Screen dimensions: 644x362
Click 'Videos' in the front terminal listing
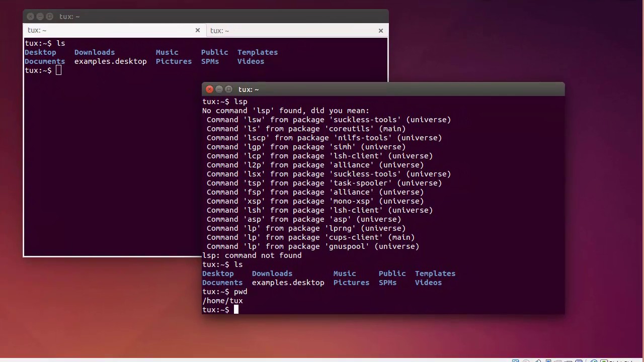coord(428,283)
